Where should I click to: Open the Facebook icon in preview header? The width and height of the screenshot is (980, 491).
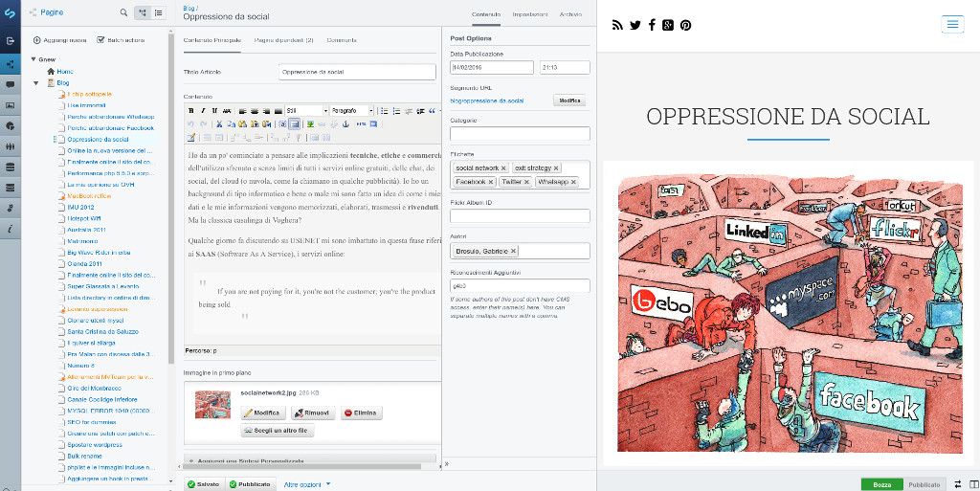click(652, 25)
